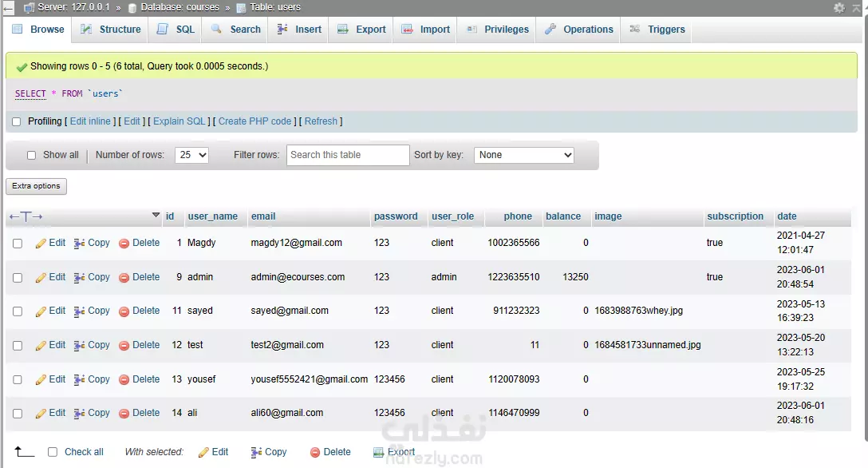
Task: Click the pencil Edit icon for ali row
Action: point(41,414)
